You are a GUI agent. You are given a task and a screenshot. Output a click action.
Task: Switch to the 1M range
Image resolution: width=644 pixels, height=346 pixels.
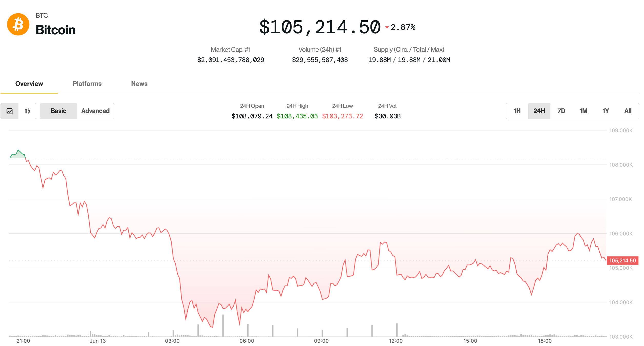coord(583,111)
